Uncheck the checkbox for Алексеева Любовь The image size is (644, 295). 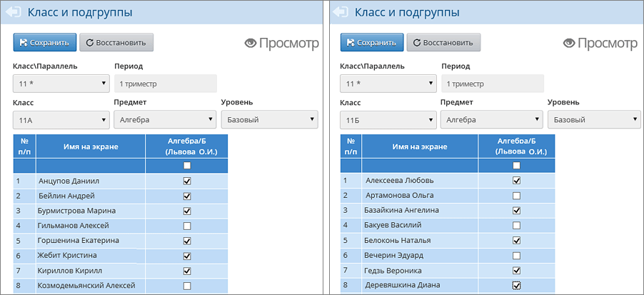(517, 181)
